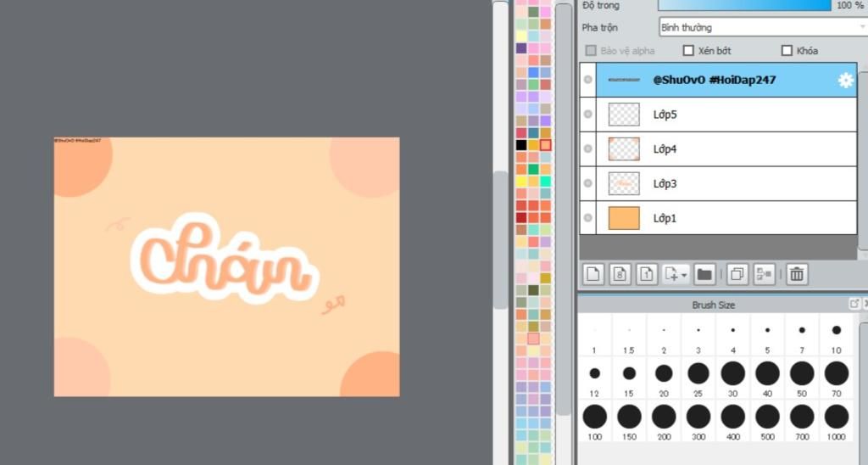Pick brush size 70
Image resolution: width=868 pixels, height=465 pixels.
pos(837,379)
